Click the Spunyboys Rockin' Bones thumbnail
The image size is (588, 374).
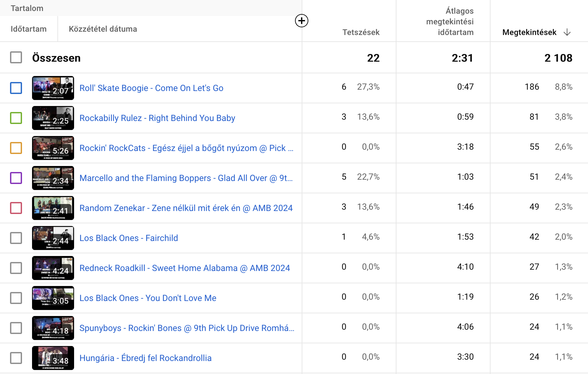(x=53, y=328)
